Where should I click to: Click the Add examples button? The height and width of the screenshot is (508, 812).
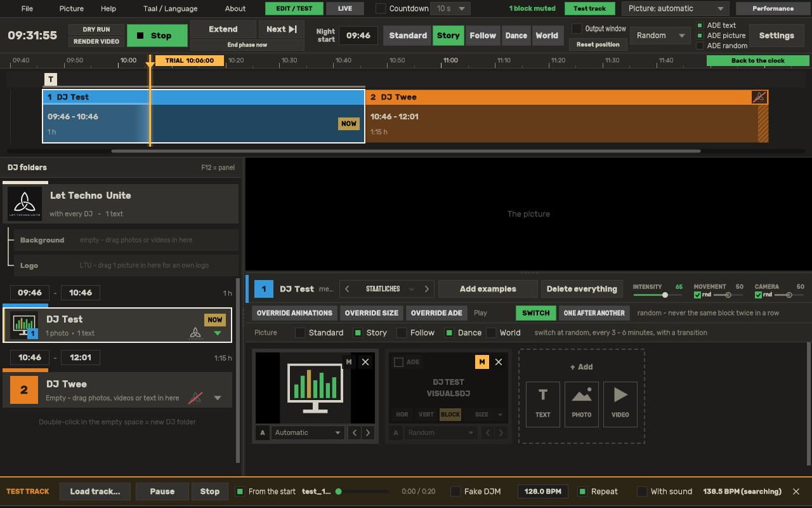click(x=488, y=289)
